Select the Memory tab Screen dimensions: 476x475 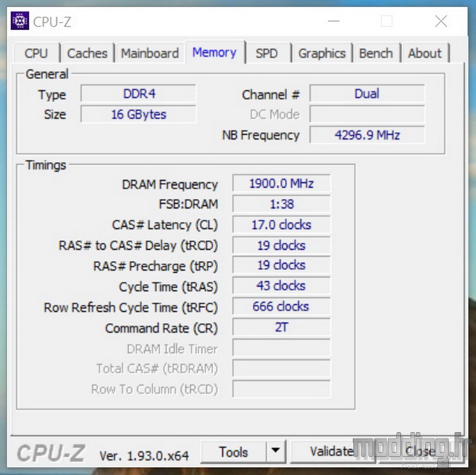pos(215,52)
